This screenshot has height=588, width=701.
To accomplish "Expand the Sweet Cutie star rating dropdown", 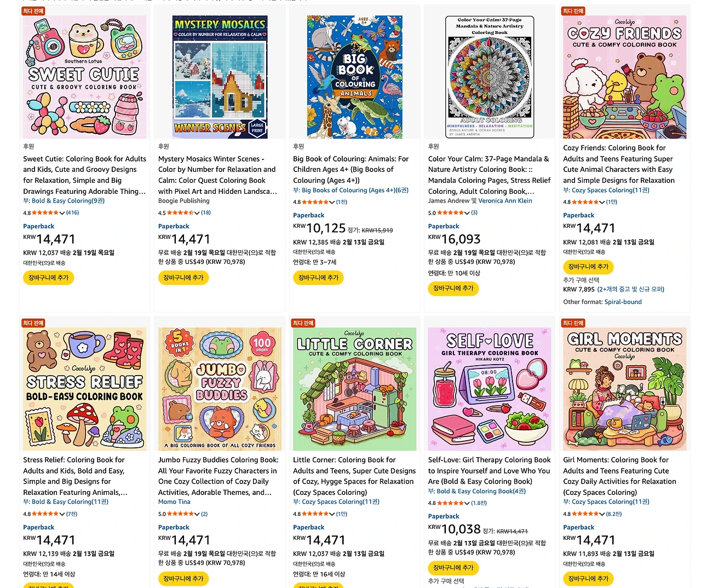I will (x=62, y=212).
